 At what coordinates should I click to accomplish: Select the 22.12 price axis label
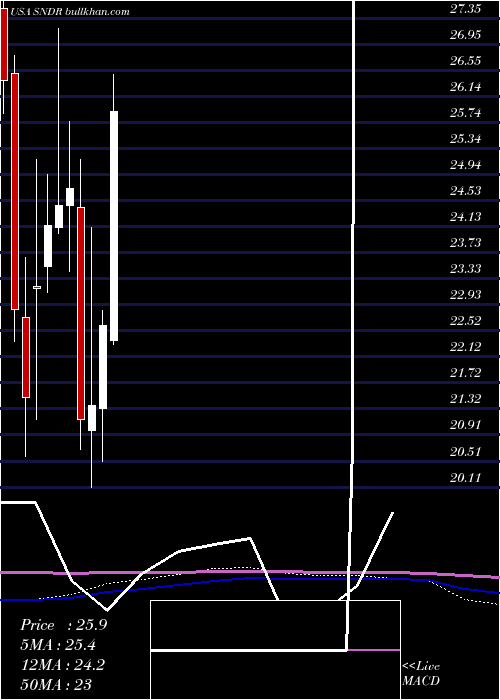pos(465,346)
